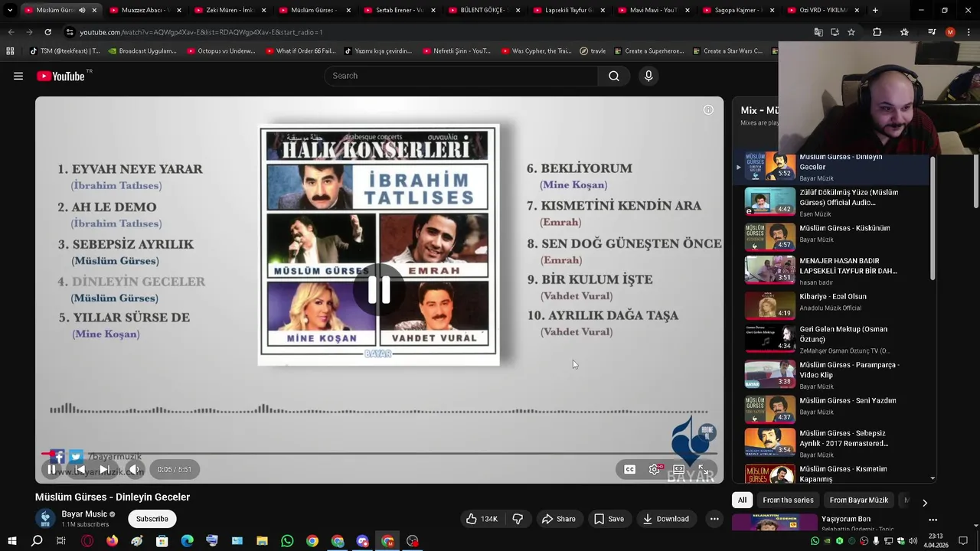Pause the video with the player pause button
Screen dimensions: 980x551
pos(51,469)
